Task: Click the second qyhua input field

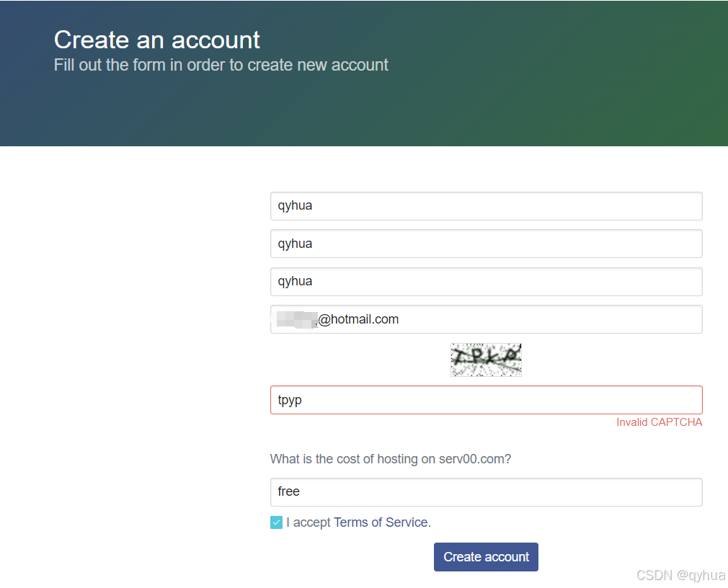Action: [x=486, y=244]
